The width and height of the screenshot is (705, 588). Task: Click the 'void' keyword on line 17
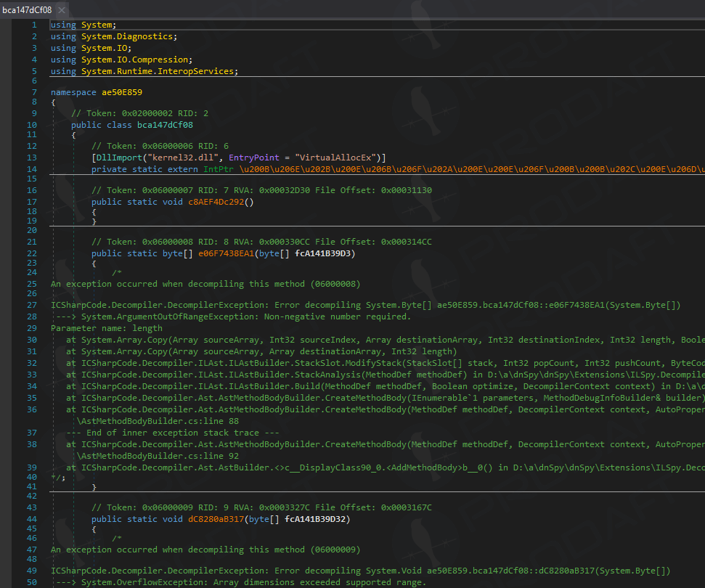point(173,203)
